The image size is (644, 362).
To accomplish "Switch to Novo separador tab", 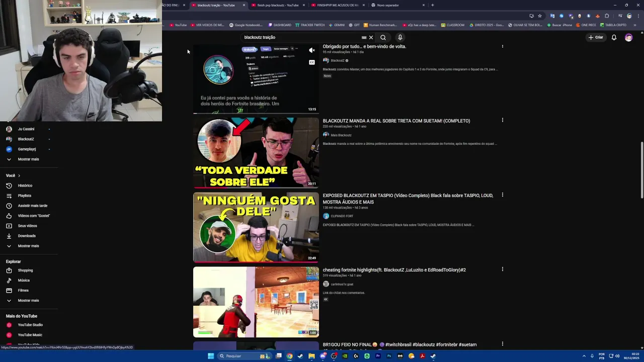I will (x=397, y=5).
